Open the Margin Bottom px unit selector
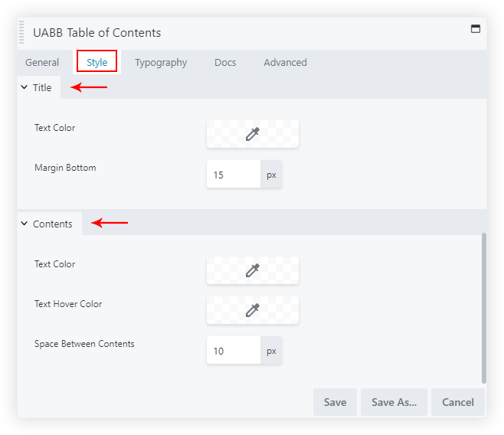Screen dimensions: 504x435 271,175
